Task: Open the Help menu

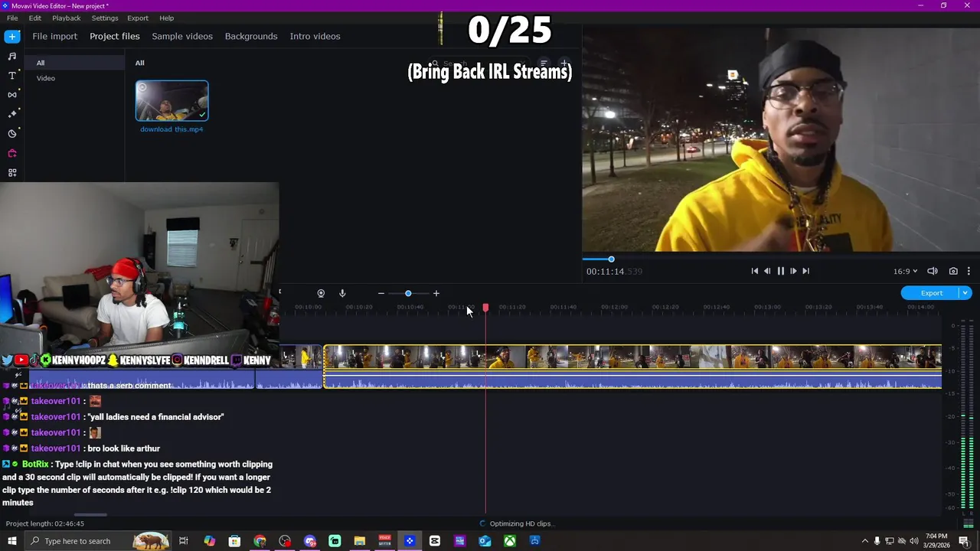Action: pos(167,18)
